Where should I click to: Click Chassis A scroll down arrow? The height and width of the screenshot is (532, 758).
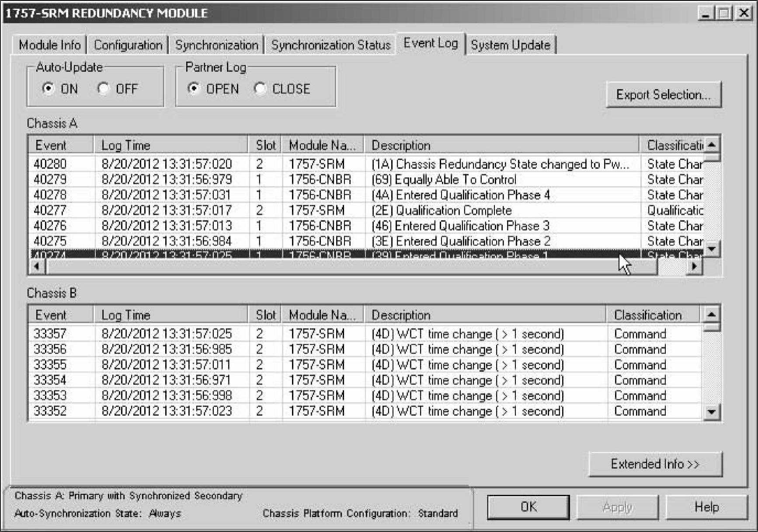[x=712, y=249]
